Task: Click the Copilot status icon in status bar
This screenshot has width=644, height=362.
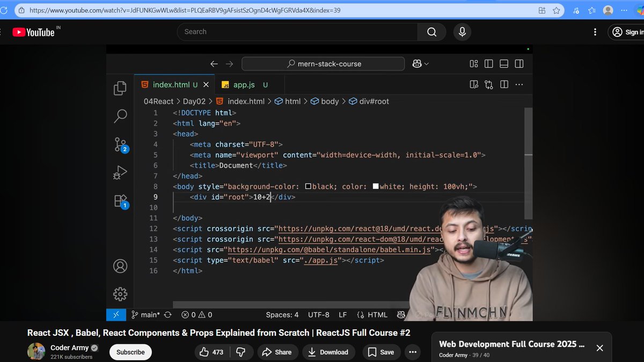Action: [401, 315]
